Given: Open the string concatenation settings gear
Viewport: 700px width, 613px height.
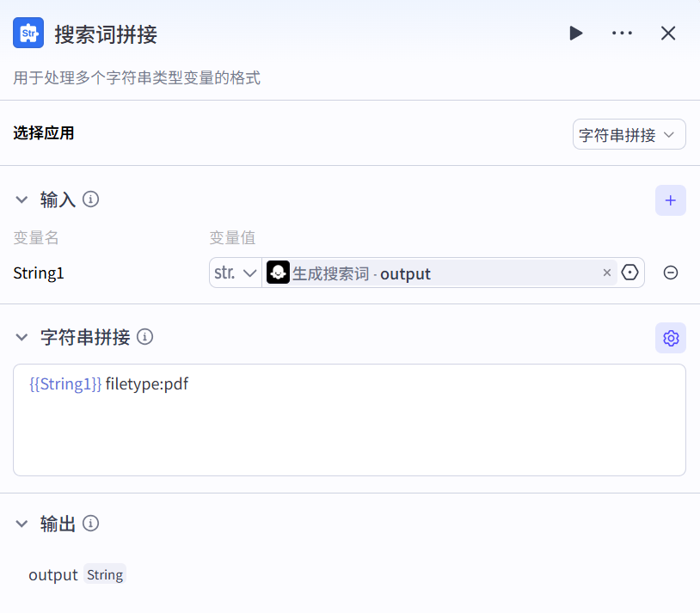Looking at the screenshot, I should pyautogui.click(x=670, y=338).
